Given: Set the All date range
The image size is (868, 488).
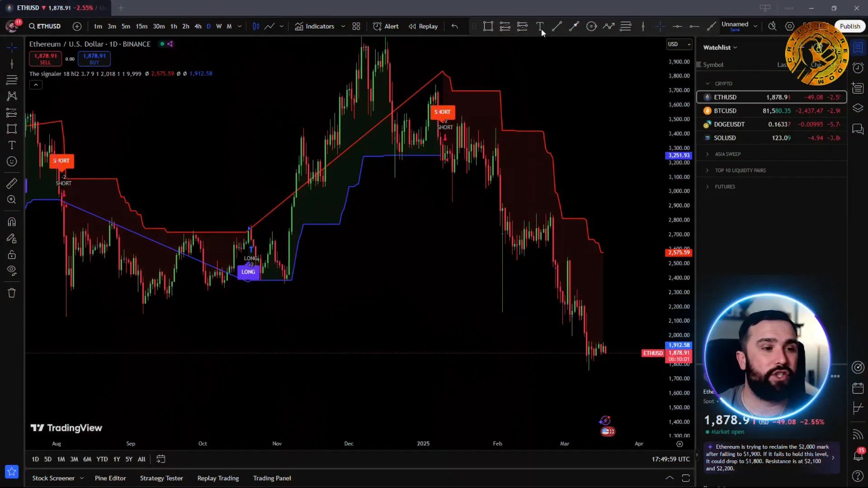Looking at the screenshot, I should [x=142, y=459].
